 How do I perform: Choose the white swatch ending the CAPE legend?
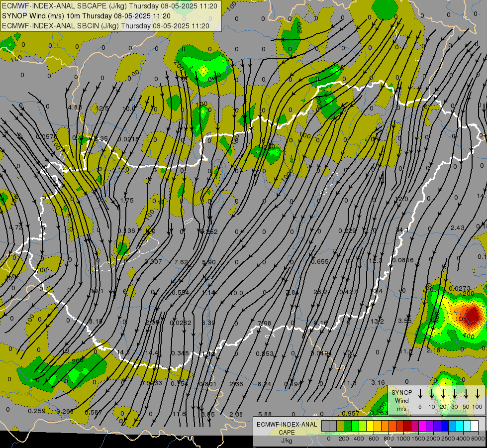(475, 426)
